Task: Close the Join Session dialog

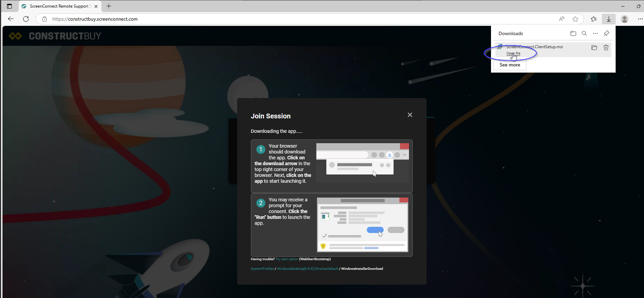Action: [410, 115]
